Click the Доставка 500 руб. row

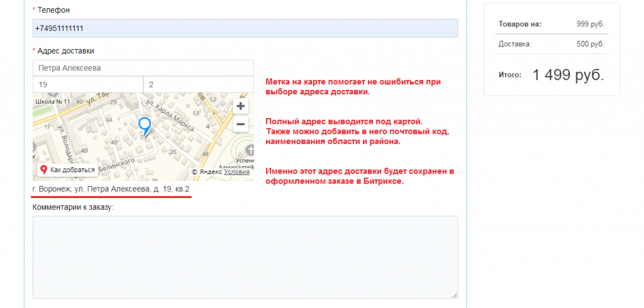coord(551,44)
